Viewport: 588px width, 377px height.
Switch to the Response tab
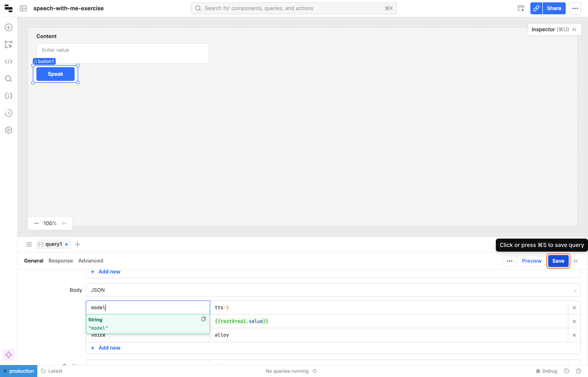point(61,261)
